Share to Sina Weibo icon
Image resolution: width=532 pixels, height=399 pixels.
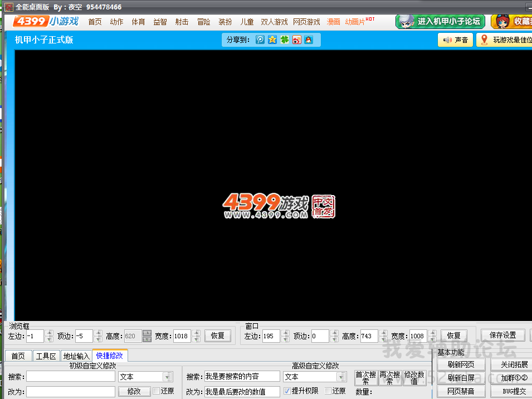(296, 40)
